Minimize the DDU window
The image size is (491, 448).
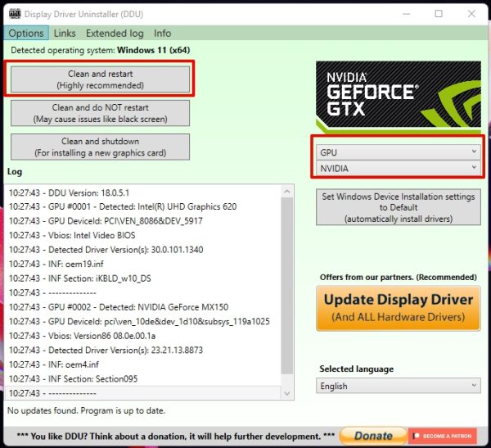click(407, 14)
